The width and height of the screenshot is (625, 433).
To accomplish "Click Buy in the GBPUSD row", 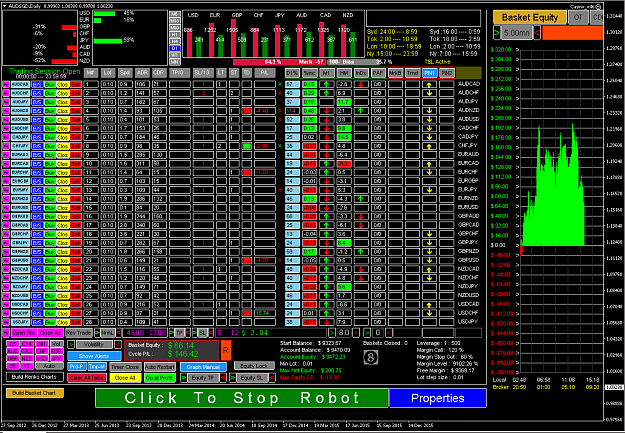I will 50,260.
